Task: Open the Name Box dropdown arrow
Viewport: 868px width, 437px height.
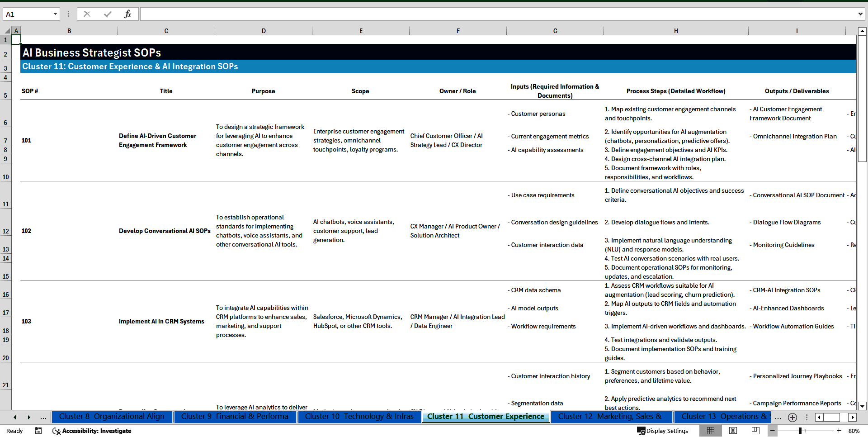Action: click(x=56, y=14)
